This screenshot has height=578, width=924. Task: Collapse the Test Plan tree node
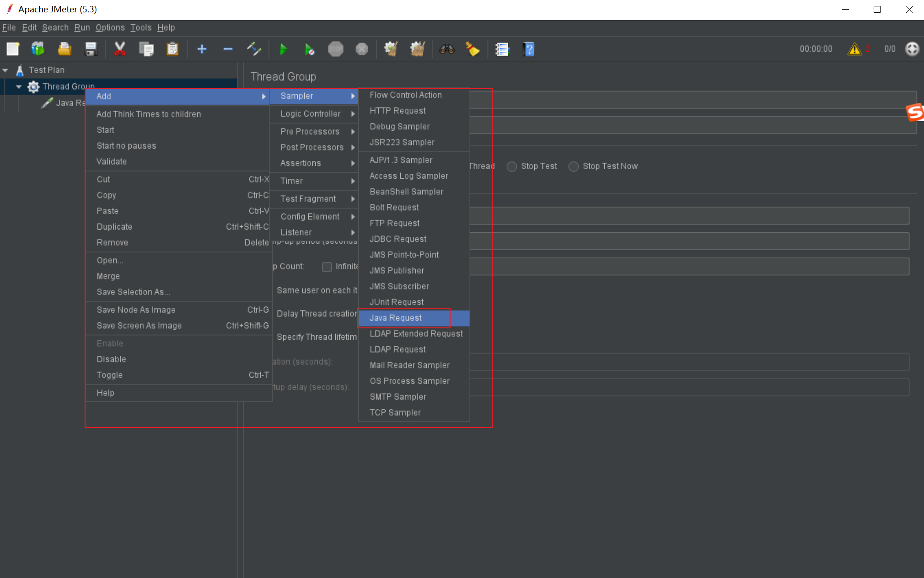click(x=5, y=70)
